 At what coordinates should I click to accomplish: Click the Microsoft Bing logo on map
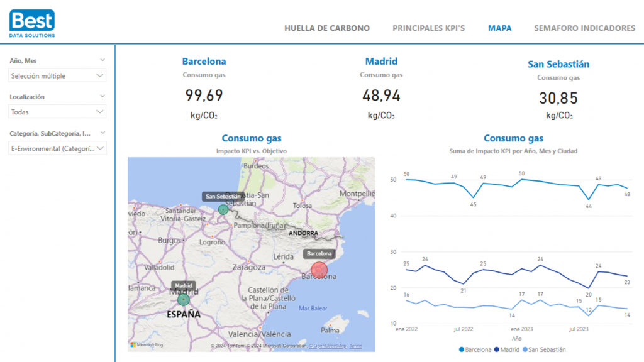click(147, 345)
